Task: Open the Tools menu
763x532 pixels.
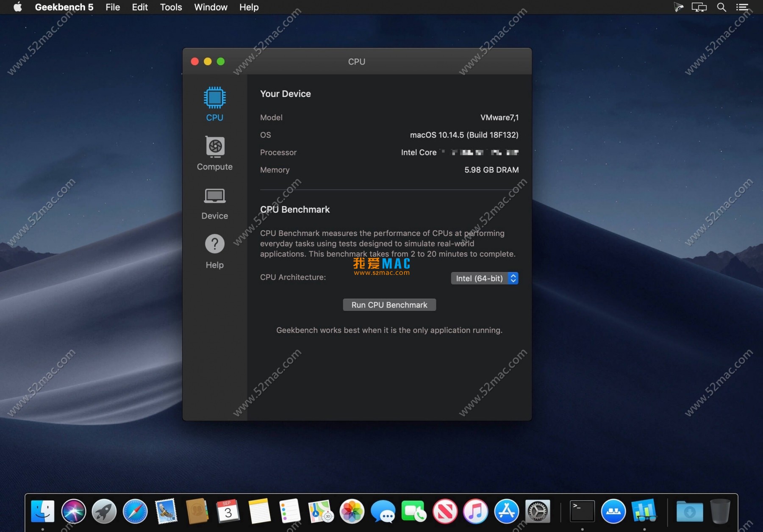Action: click(171, 7)
